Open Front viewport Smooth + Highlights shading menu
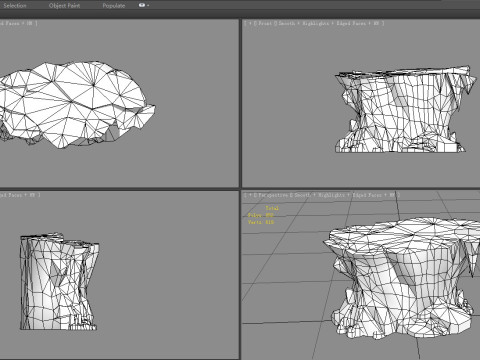This screenshot has width=480, height=360. point(304,23)
